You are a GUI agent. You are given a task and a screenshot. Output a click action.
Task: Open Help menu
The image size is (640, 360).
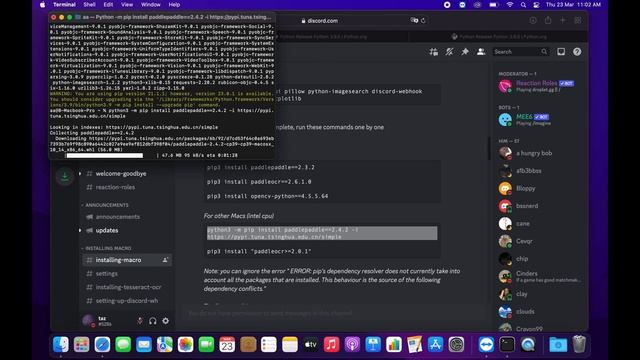coord(174,4)
